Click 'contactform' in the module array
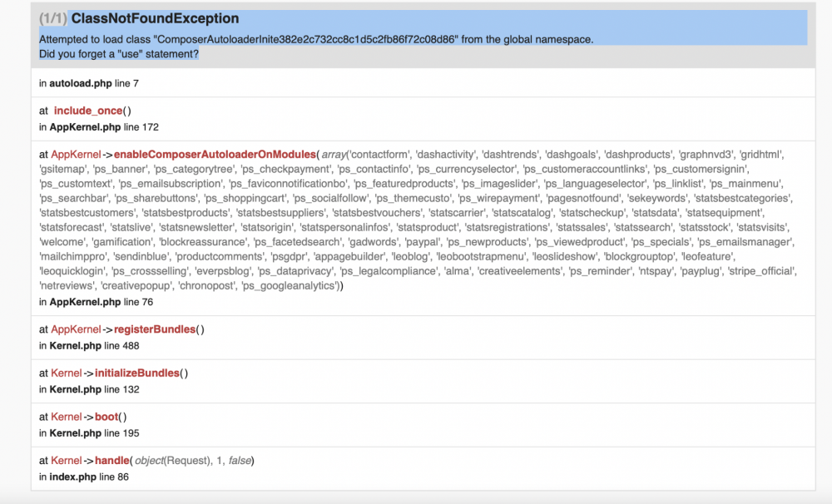Viewport: 832px width, 504px height. (x=379, y=155)
